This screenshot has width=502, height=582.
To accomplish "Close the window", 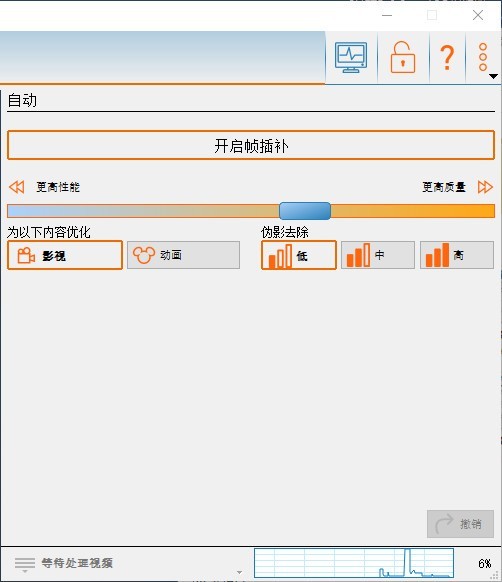I will tap(478, 15).
